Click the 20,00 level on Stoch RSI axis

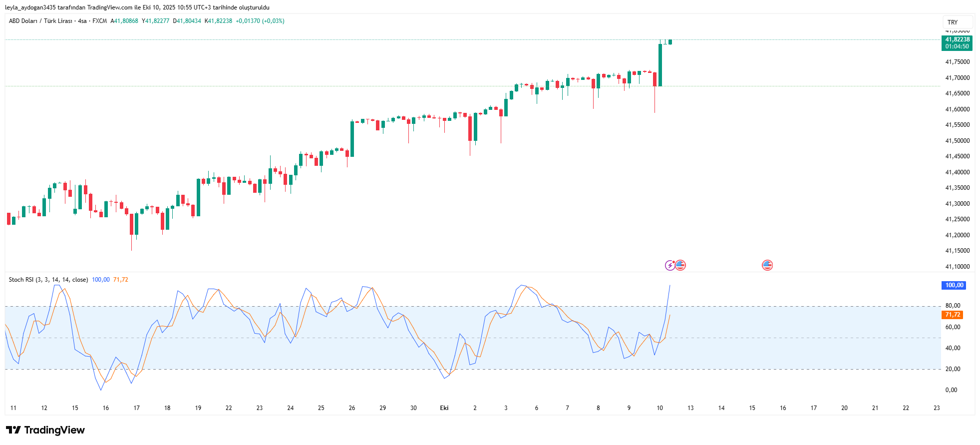click(953, 369)
